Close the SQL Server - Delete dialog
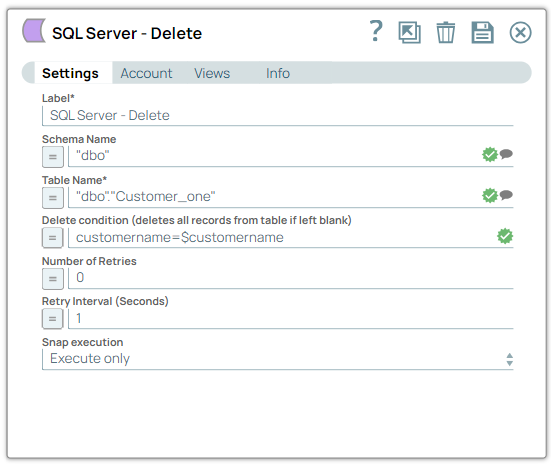 520,33
